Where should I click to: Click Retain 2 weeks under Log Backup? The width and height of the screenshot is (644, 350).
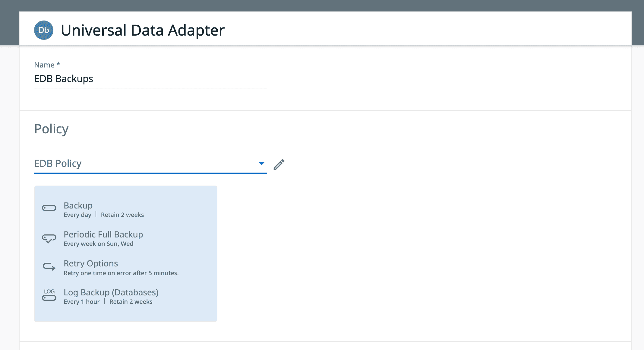[x=131, y=302]
